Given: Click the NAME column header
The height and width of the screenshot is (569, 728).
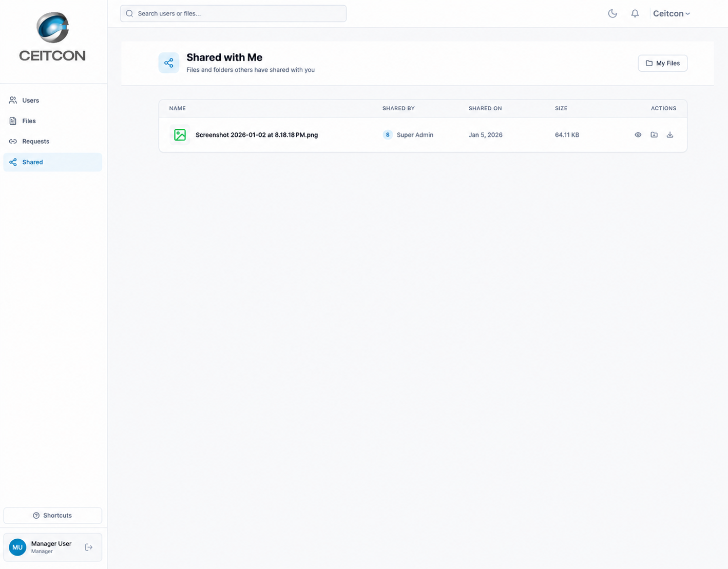Looking at the screenshot, I should (178, 108).
